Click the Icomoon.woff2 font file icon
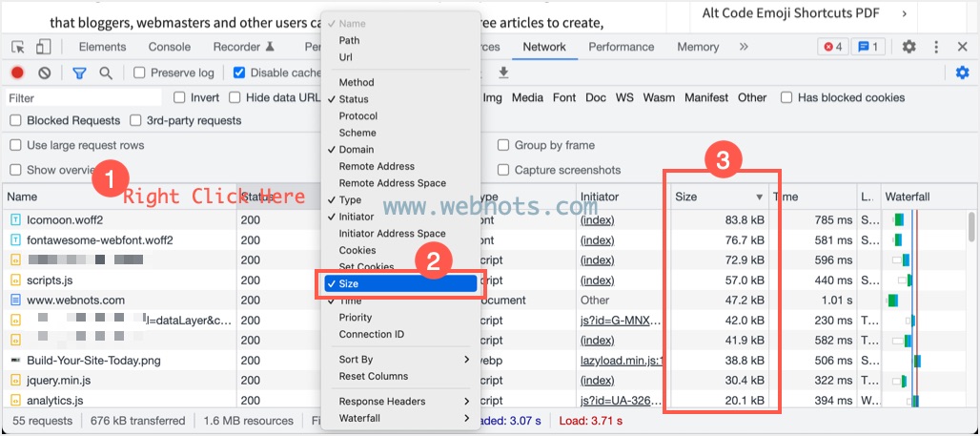This screenshot has width=980, height=436. click(15, 220)
